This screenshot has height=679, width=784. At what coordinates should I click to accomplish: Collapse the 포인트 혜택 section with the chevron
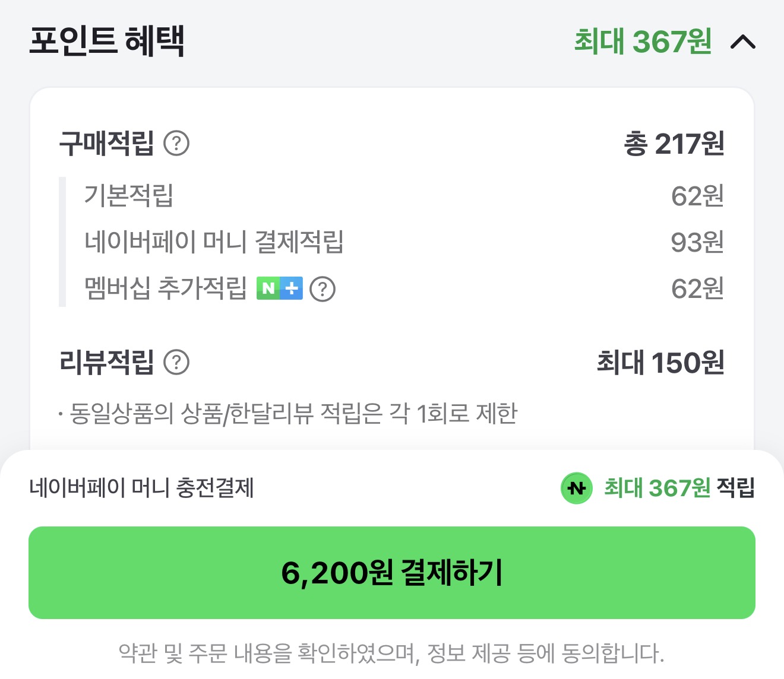point(742,42)
